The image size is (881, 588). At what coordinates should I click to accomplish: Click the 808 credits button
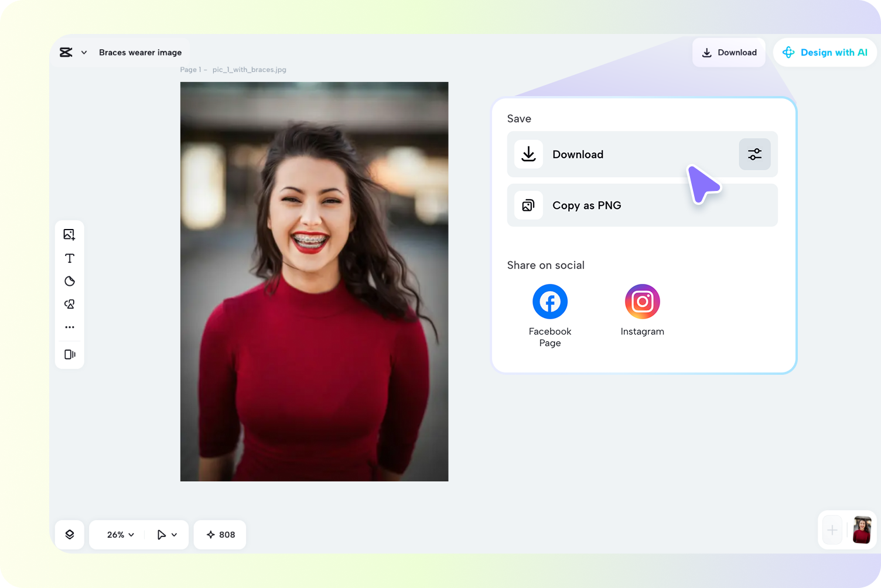pos(220,535)
